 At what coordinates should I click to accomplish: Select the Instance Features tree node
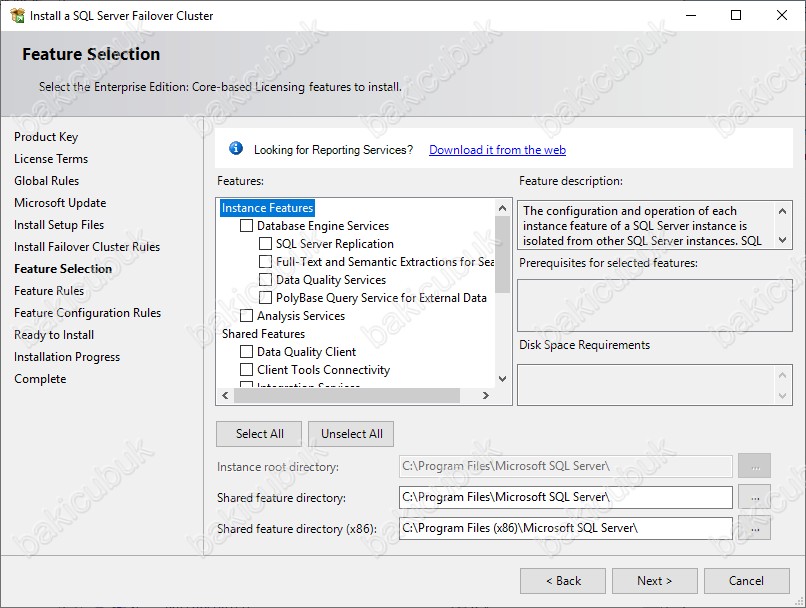click(267, 208)
